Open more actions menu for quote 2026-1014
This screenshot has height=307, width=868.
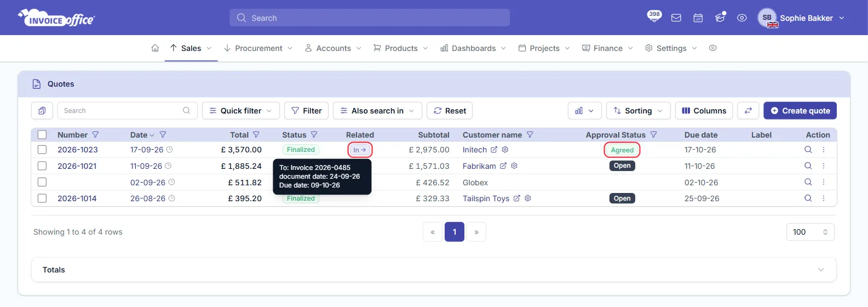(x=823, y=198)
